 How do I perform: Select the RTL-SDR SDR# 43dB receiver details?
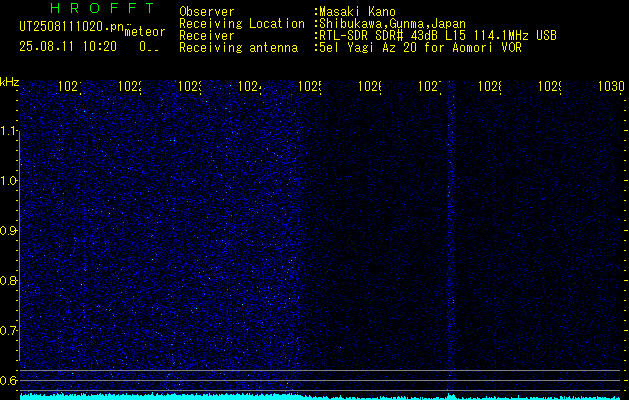pyautogui.click(x=438, y=36)
